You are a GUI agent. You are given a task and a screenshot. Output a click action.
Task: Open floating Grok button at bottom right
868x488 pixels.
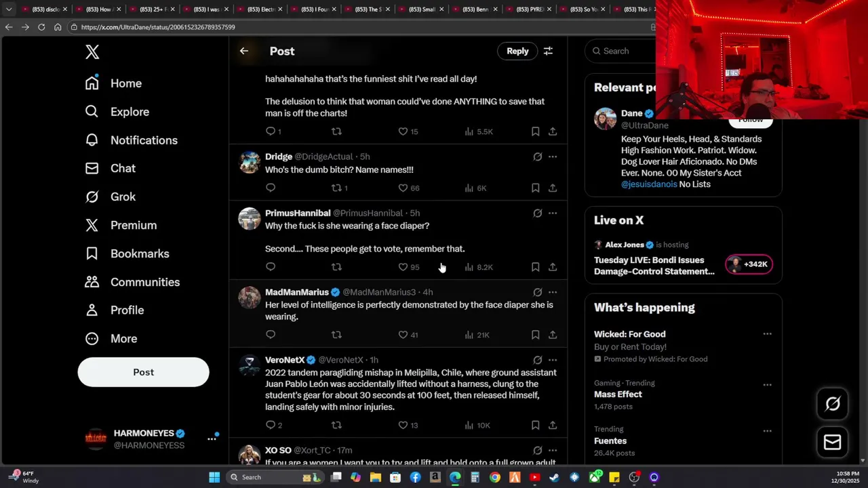(833, 405)
